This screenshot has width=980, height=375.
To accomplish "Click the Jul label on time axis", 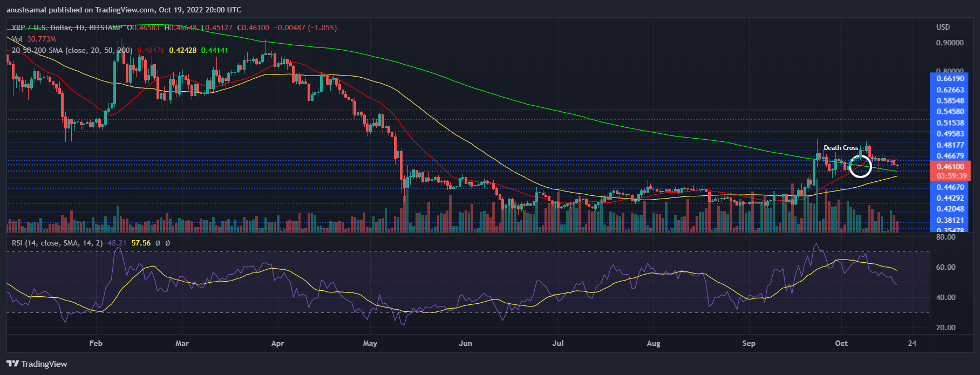I will tap(558, 343).
